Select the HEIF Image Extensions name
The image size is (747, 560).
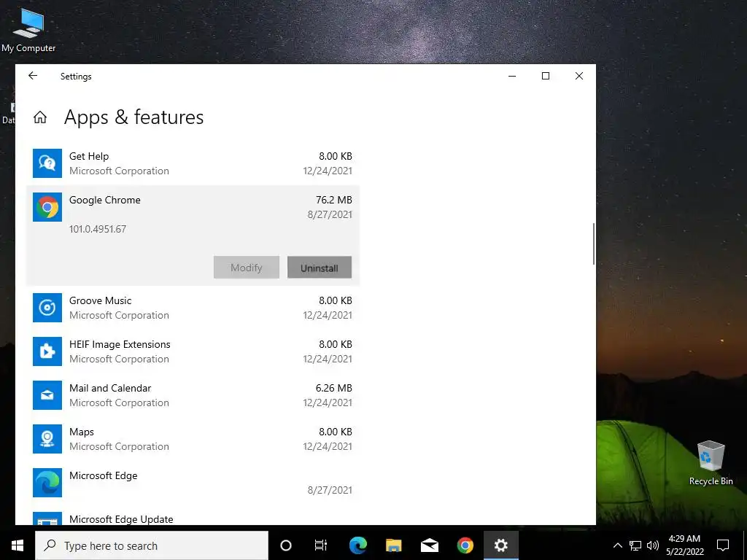[x=120, y=344]
